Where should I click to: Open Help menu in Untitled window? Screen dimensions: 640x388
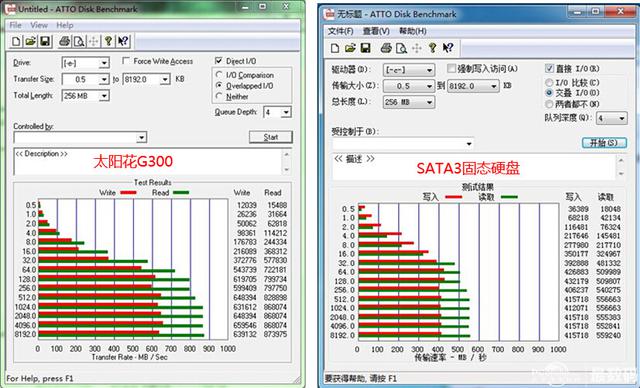click(x=65, y=25)
